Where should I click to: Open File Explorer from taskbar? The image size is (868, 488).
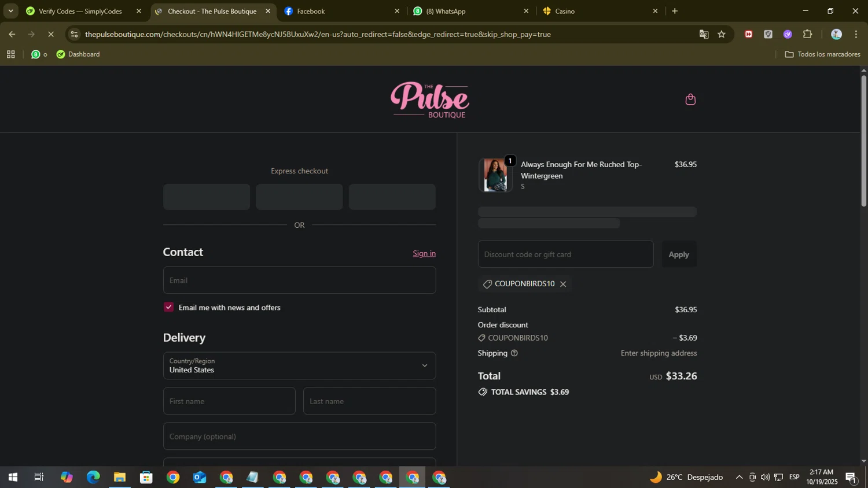120,478
